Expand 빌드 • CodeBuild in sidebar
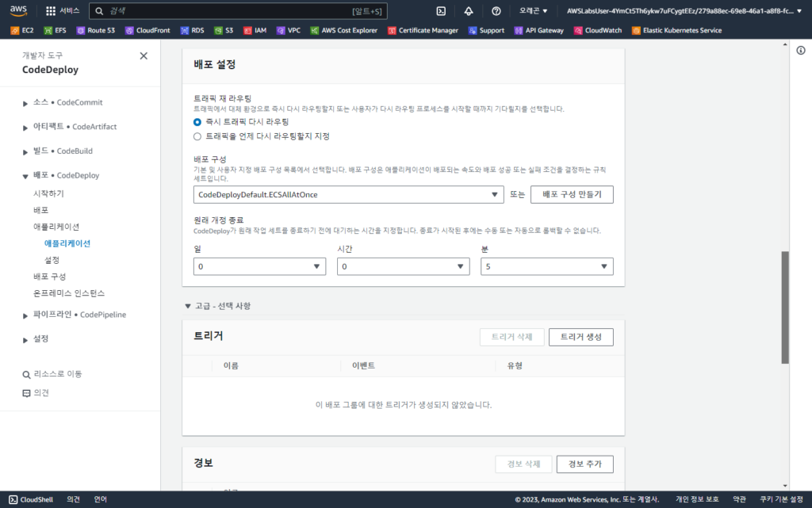 (25, 152)
